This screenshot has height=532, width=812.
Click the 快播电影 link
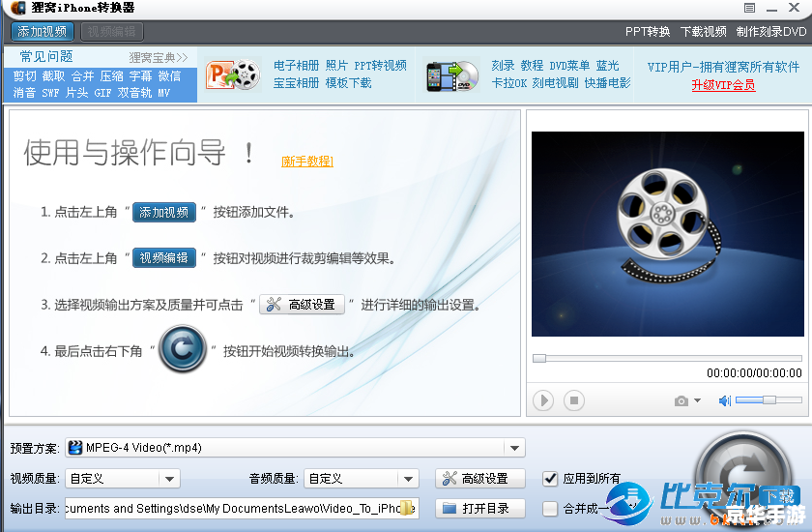[607, 83]
